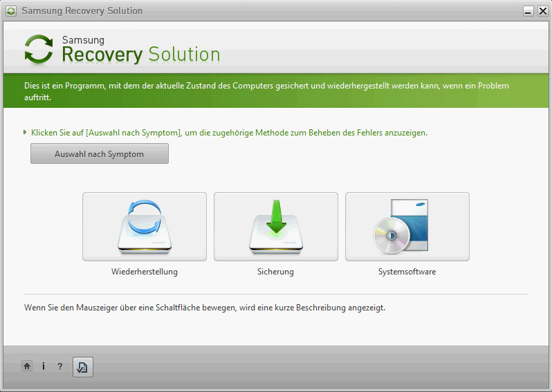Close the Samsung Recovery Solution window
This screenshot has width=552, height=392.
[542, 11]
